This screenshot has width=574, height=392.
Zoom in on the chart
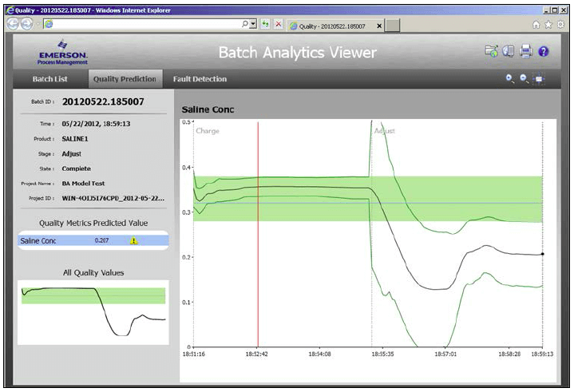click(510, 79)
